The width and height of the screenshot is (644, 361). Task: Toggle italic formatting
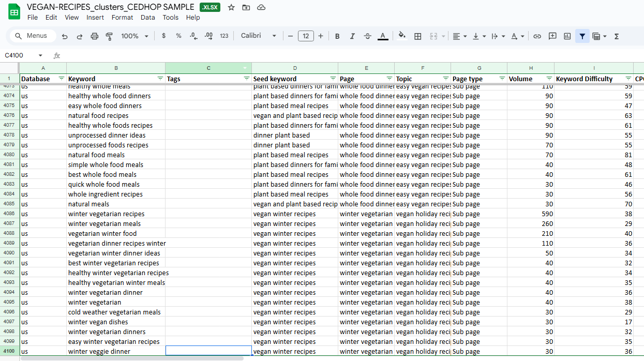pos(352,36)
